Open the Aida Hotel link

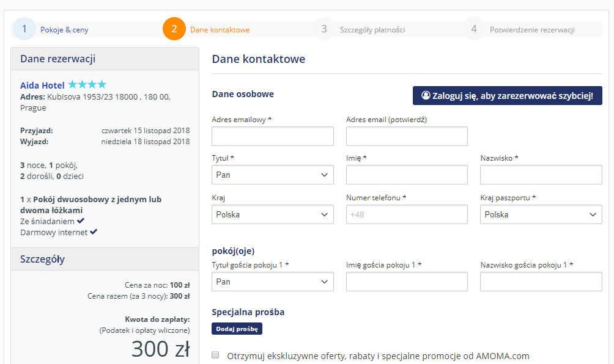coord(42,86)
